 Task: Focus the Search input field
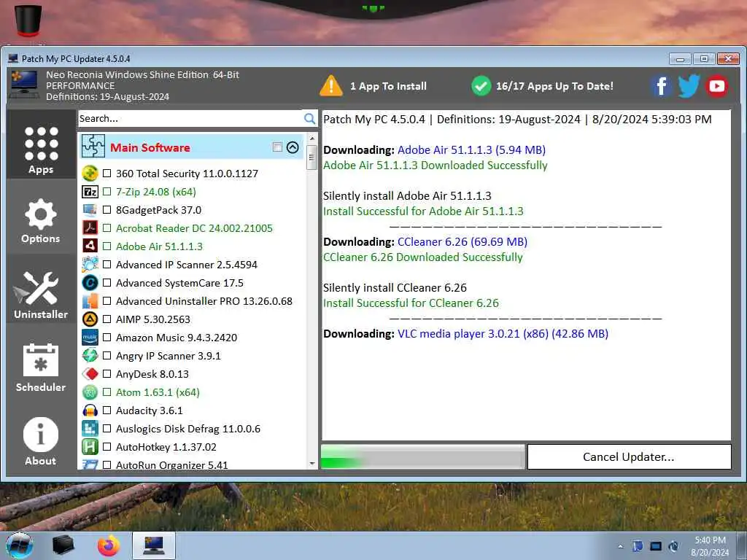click(190, 119)
